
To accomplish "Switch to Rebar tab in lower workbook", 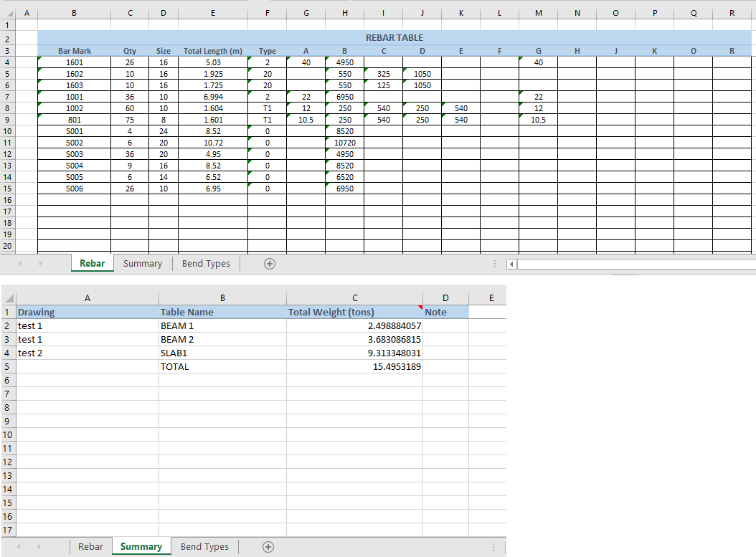I will point(90,547).
